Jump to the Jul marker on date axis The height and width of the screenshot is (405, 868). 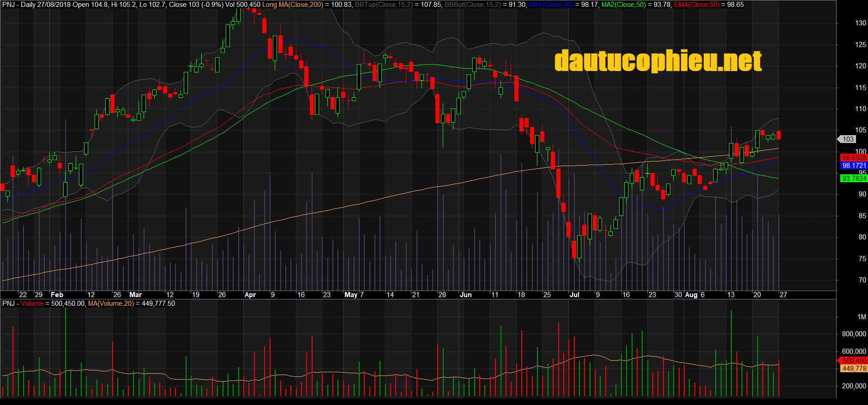(574, 295)
